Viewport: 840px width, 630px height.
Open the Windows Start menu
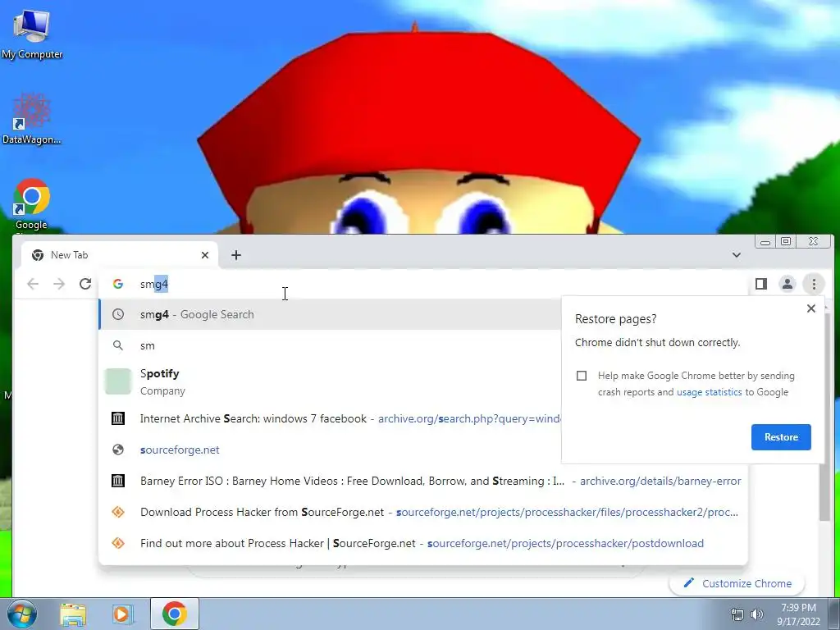pos(21,614)
